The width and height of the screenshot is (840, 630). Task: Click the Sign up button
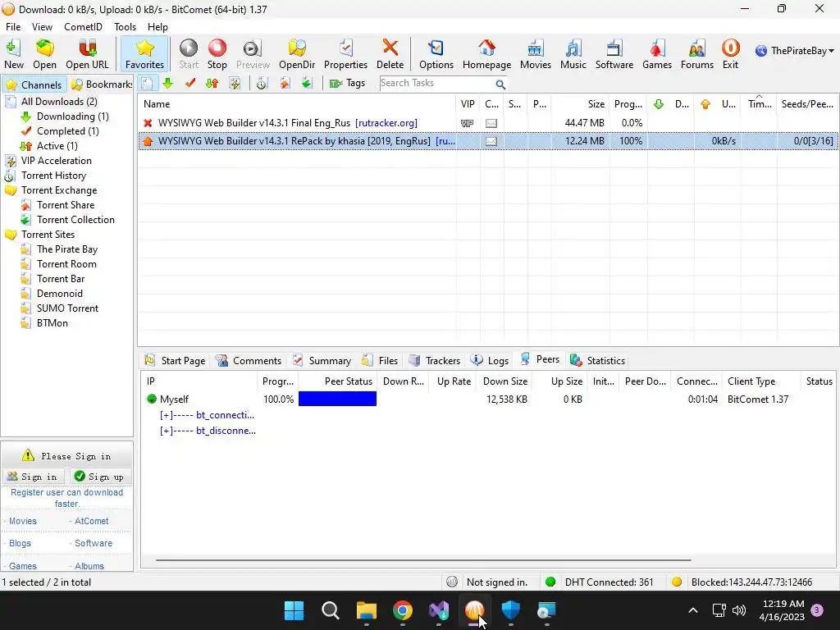coord(100,477)
